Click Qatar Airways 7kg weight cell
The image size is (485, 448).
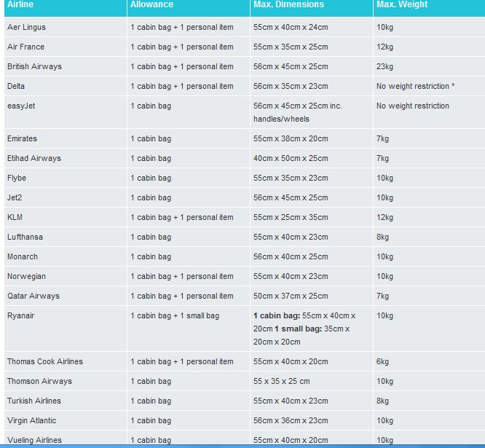click(x=430, y=296)
